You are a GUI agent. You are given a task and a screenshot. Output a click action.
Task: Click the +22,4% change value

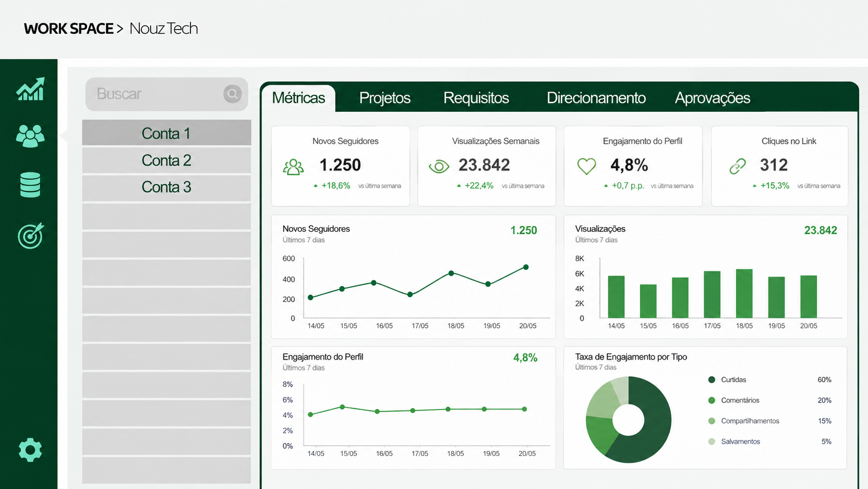click(x=479, y=186)
